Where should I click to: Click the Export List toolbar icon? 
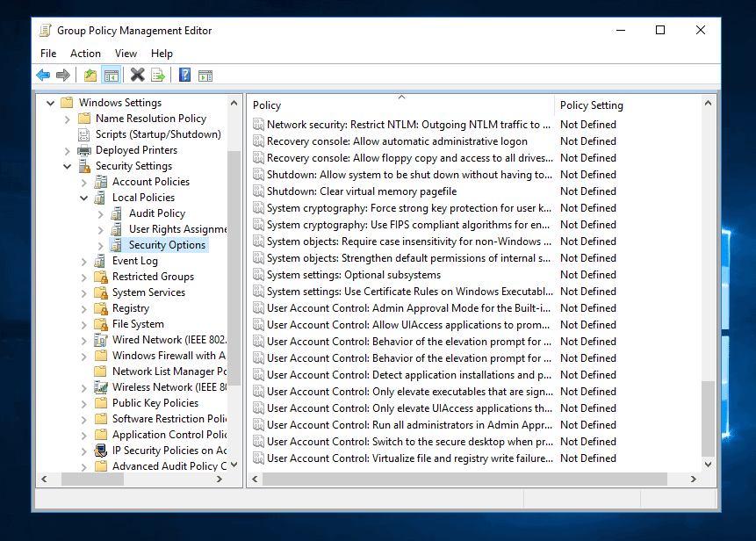[158, 75]
